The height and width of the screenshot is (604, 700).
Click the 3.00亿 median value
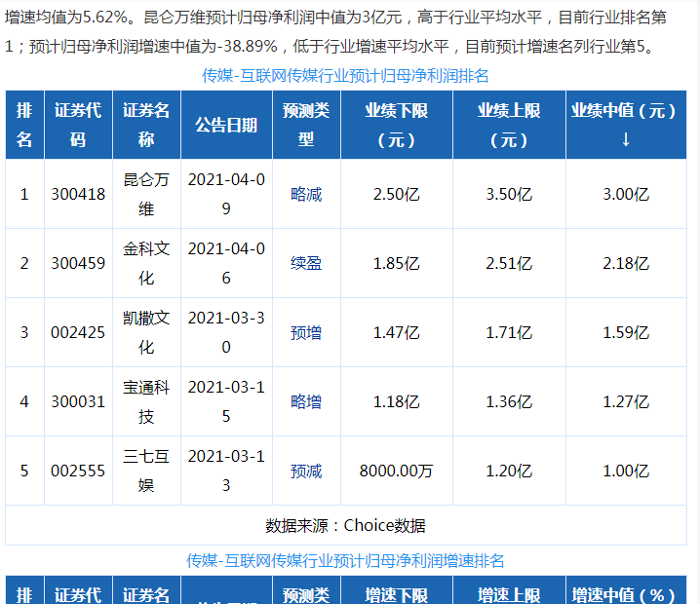[x=626, y=195]
